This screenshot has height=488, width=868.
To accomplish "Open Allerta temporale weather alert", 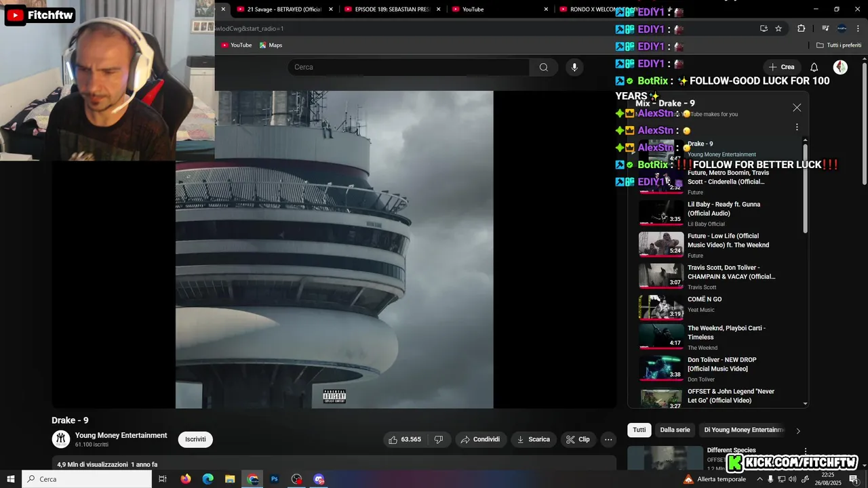I will point(715,479).
